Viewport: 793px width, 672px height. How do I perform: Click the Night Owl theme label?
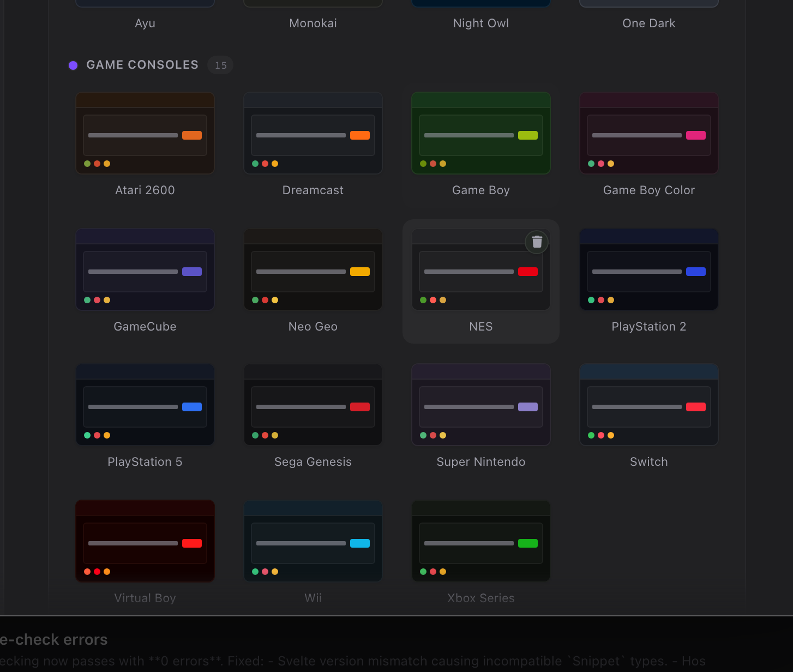coord(481,23)
